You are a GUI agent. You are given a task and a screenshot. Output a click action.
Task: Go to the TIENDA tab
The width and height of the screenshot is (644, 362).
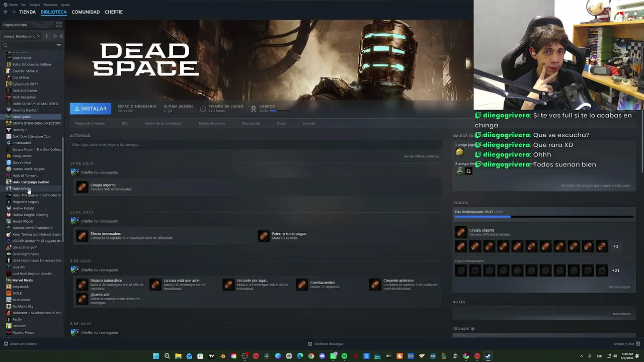point(27,12)
